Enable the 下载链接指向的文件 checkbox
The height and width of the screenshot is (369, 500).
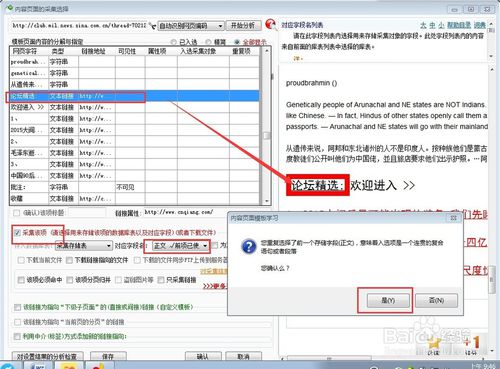(69, 260)
